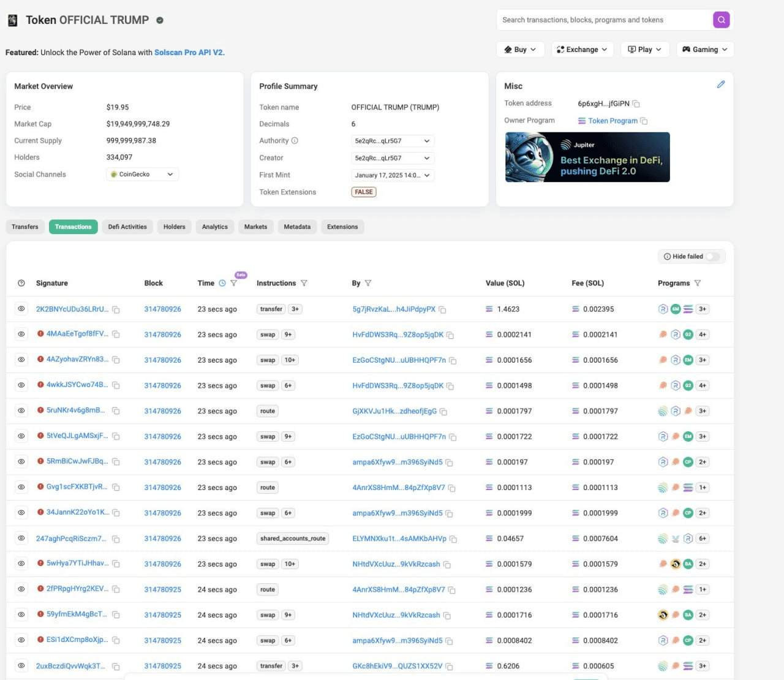Viewport: 784px width, 680px height.
Task: Open the Metadata tab
Action: pyautogui.click(x=297, y=227)
